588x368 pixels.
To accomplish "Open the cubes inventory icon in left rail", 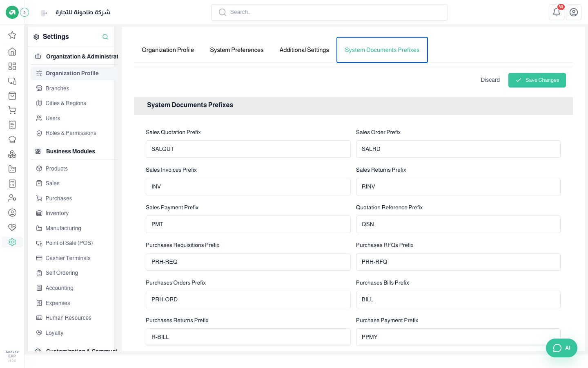I will pyautogui.click(x=12, y=154).
